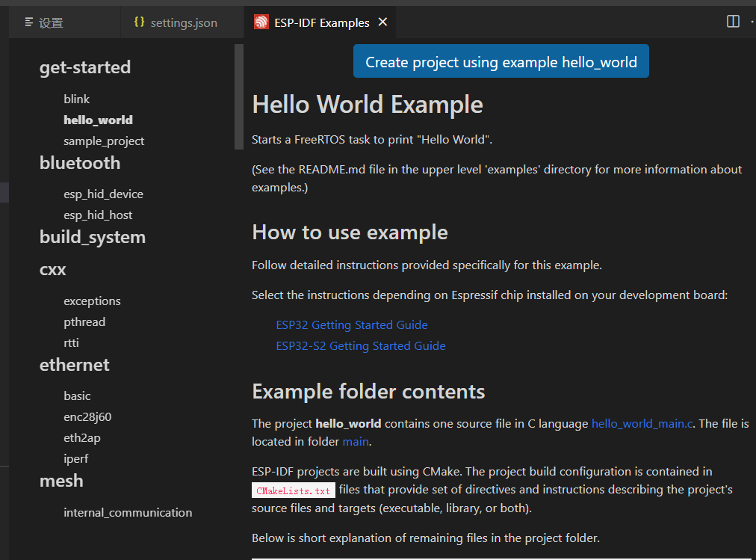
Task: Click Create project using example hello_world button
Action: (501, 61)
